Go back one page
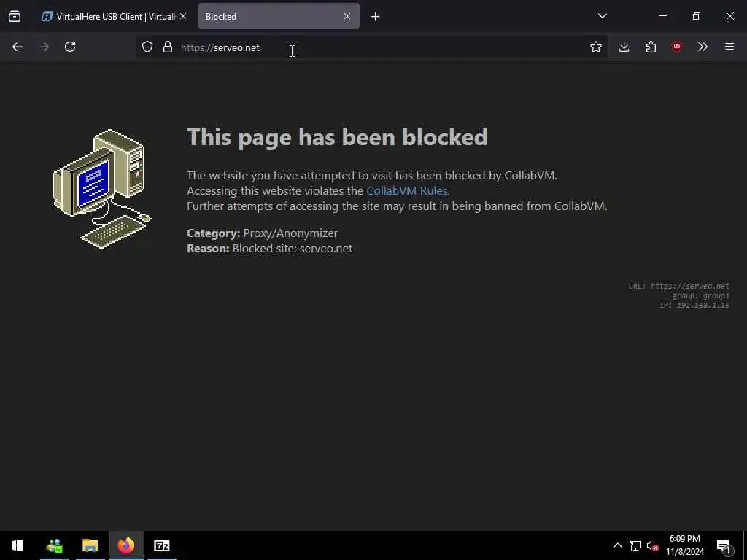 click(x=18, y=47)
